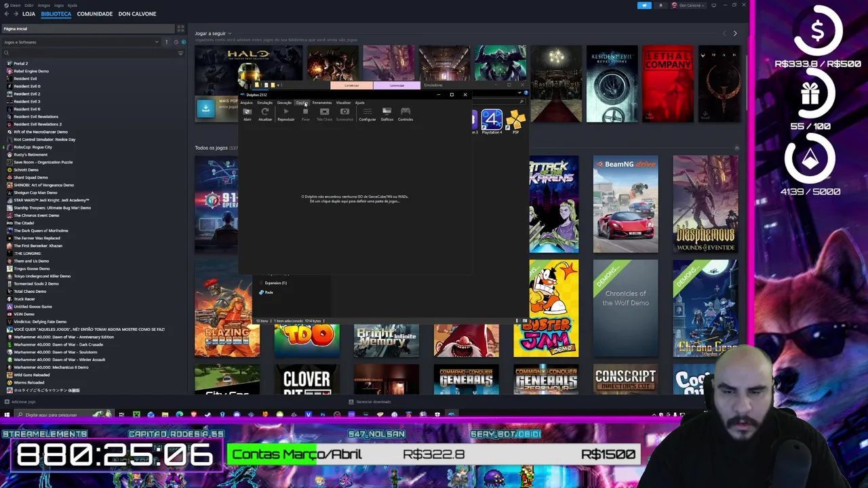Toggle grid view icon next to Página inicial

pyautogui.click(x=180, y=29)
